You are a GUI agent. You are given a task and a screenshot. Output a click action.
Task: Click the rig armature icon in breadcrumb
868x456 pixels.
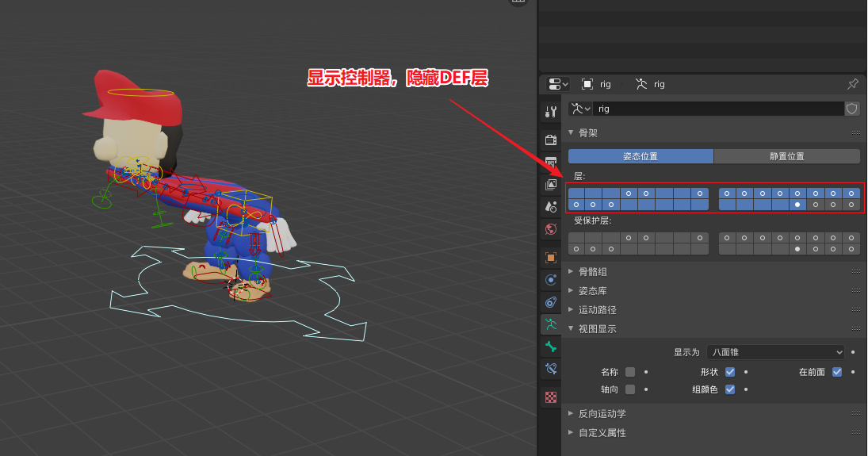641,84
